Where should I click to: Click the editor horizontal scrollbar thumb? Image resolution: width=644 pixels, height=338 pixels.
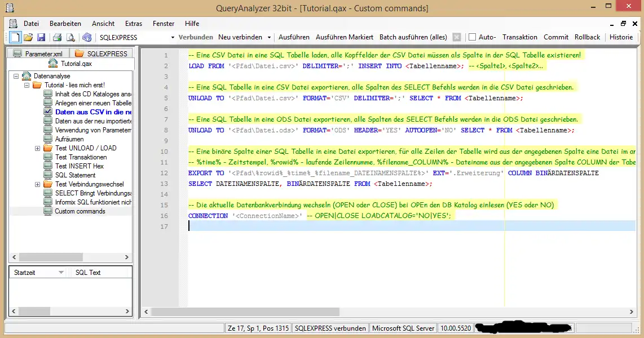point(245,312)
